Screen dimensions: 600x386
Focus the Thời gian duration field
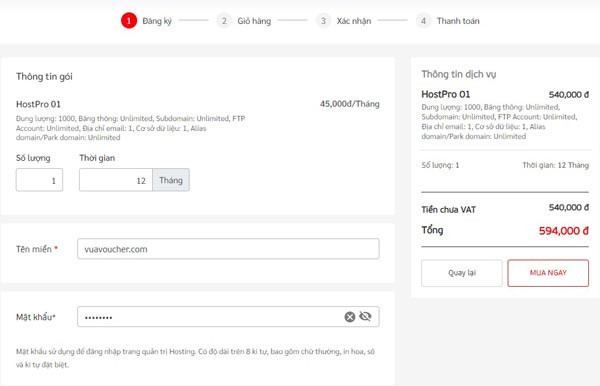116,180
